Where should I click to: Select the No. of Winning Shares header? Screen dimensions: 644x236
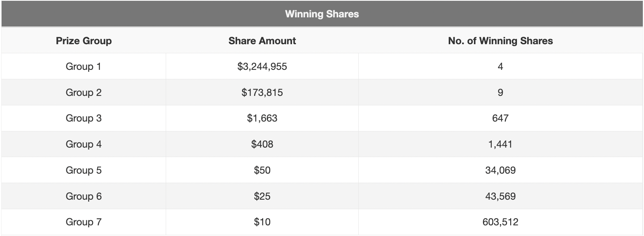(x=500, y=41)
